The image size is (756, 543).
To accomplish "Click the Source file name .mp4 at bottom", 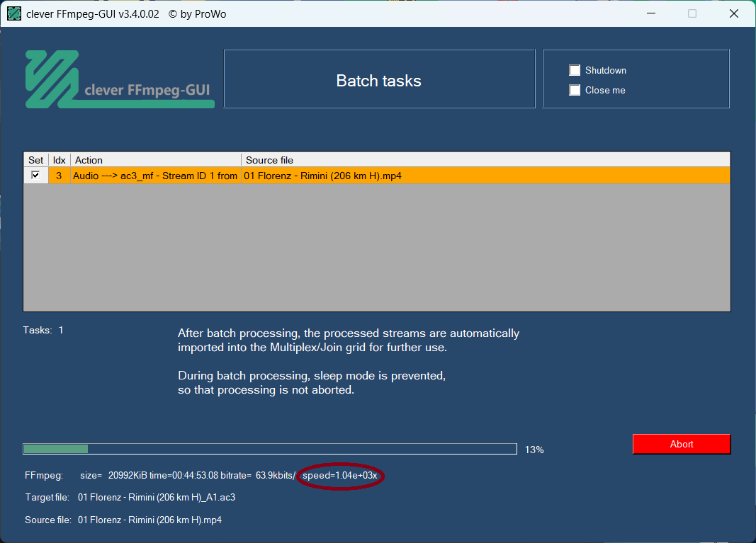I will coord(150,520).
